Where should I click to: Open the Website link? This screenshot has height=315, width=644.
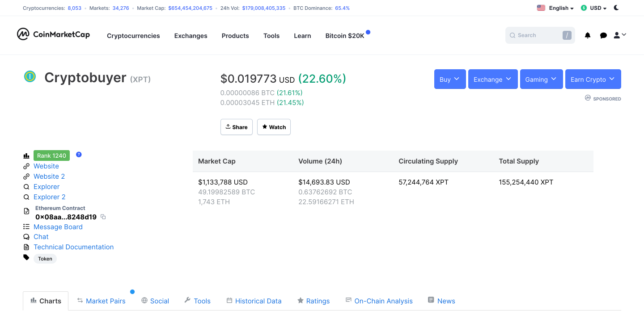[x=46, y=166]
